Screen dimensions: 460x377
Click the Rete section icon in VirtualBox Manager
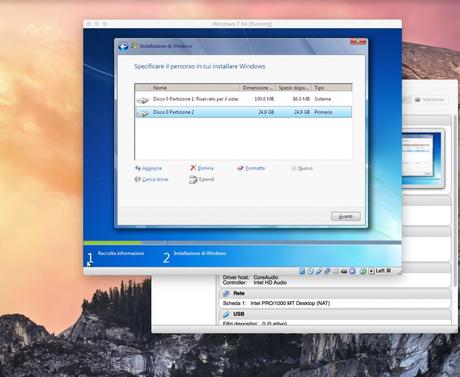(x=226, y=293)
